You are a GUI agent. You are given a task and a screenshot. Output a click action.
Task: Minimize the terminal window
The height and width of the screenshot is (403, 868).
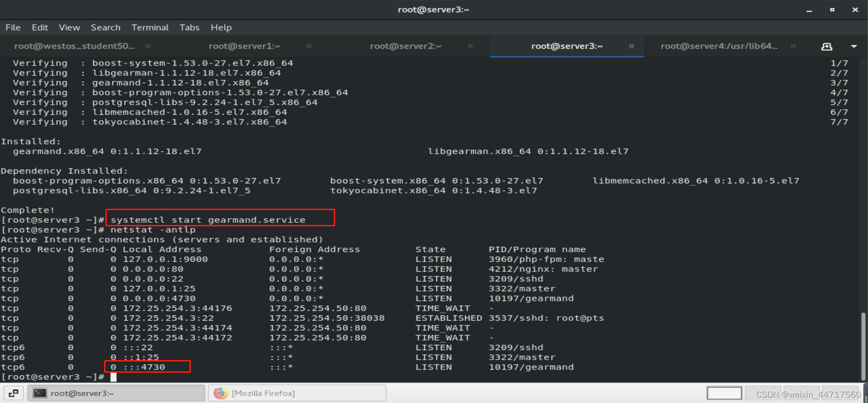[809, 10]
